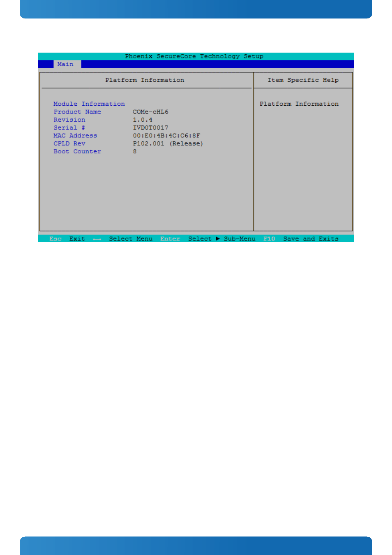The image size is (392, 555).
Task: Select the Revision label
Action: tap(69, 120)
